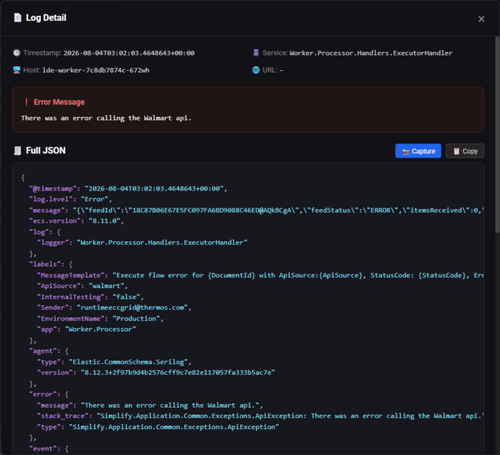500x455 pixels.
Task: Click the "@timestamp" JSON line
Action: [x=128, y=189]
